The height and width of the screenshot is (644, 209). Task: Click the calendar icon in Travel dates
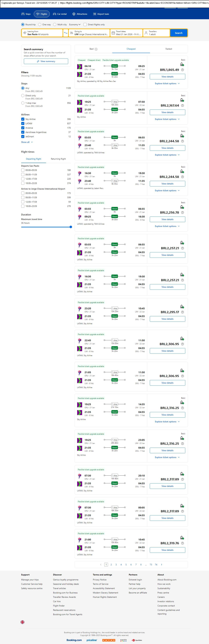(x=113, y=33)
